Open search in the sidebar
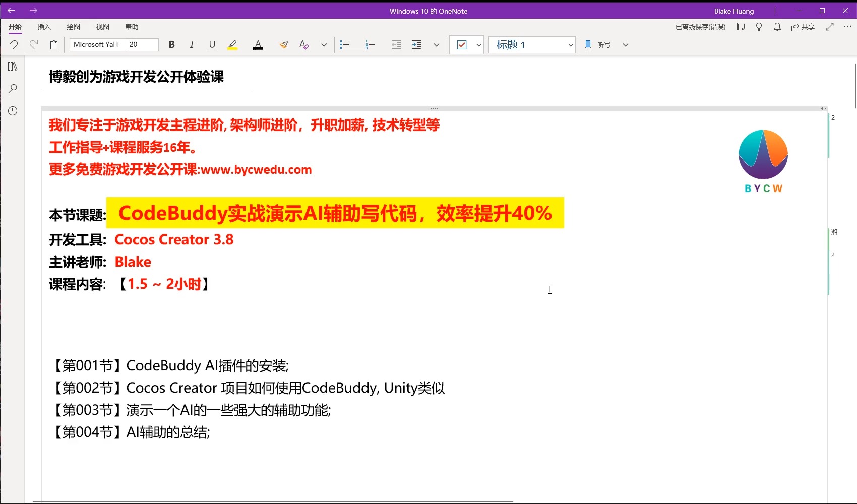Screen dimensions: 857x504 13,89
